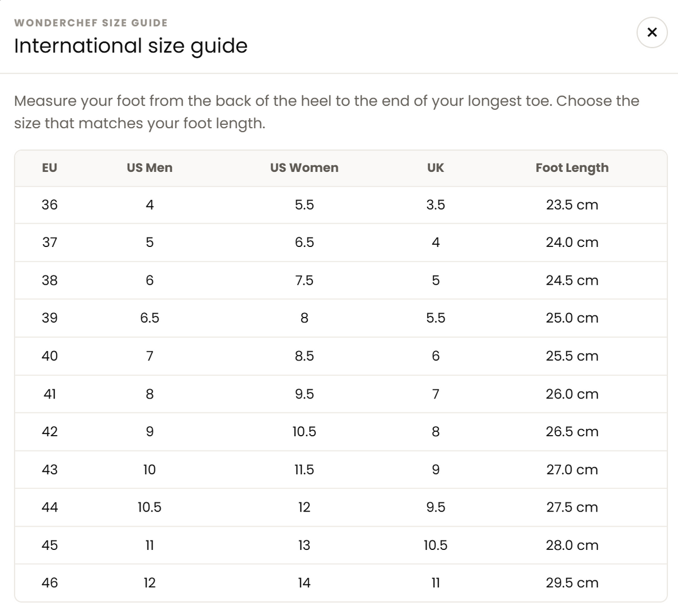This screenshot has width=678, height=616.
Task: Click the foot measuring instructions text
Action: (327, 112)
